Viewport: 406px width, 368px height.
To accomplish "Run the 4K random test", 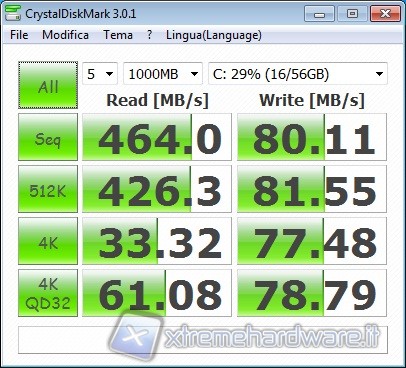I will (48, 241).
